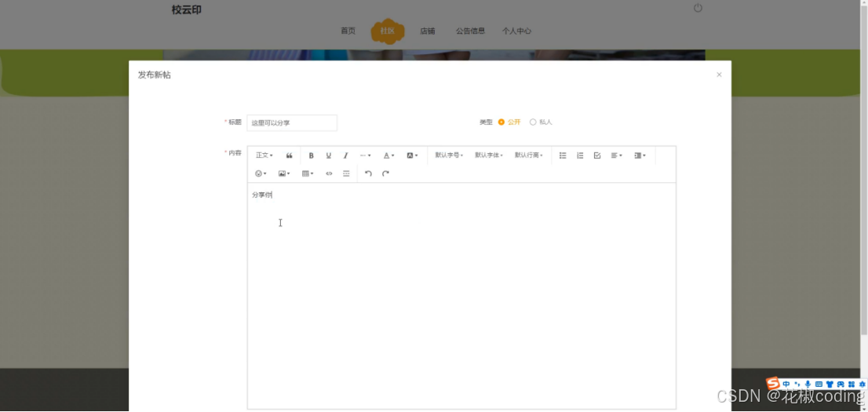The image size is (868, 412).
Task: Open the 公告信息 nav tab
Action: [x=471, y=31]
